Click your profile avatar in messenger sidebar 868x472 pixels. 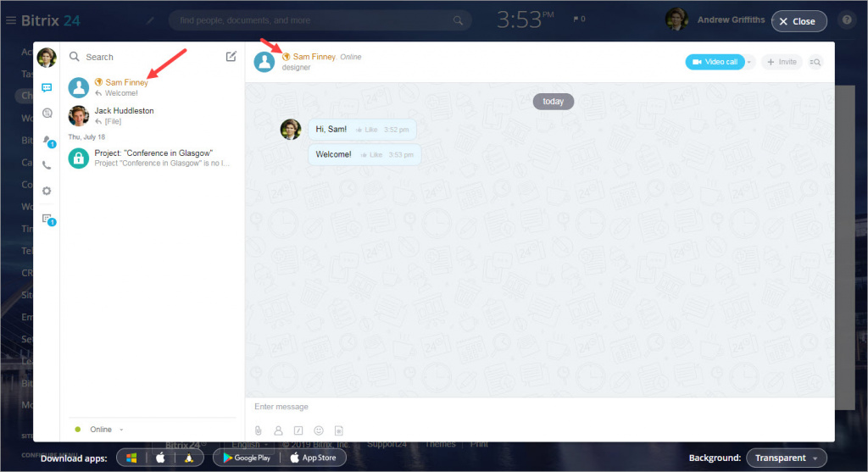pyautogui.click(x=47, y=57)
